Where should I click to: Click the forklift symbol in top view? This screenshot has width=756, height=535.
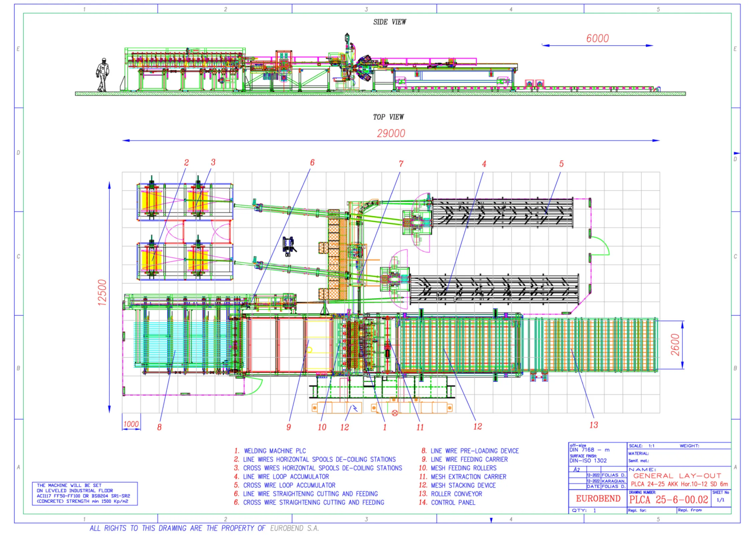point(289,246)
